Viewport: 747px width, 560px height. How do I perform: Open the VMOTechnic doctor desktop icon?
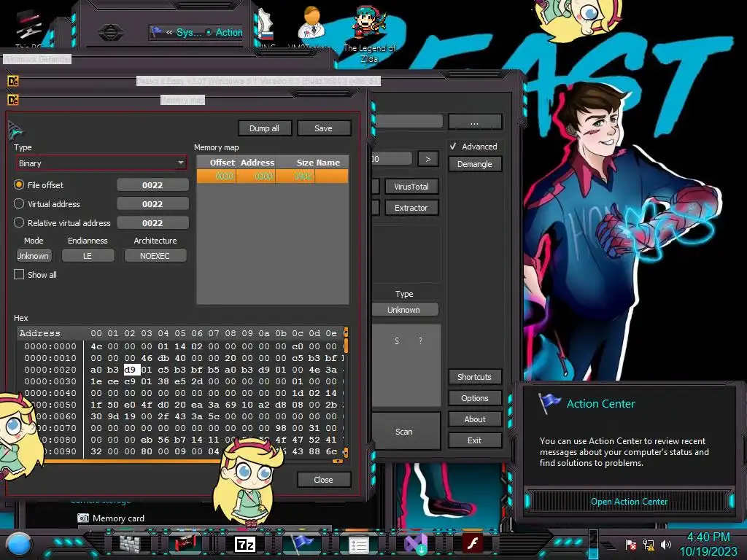(311, 26)
